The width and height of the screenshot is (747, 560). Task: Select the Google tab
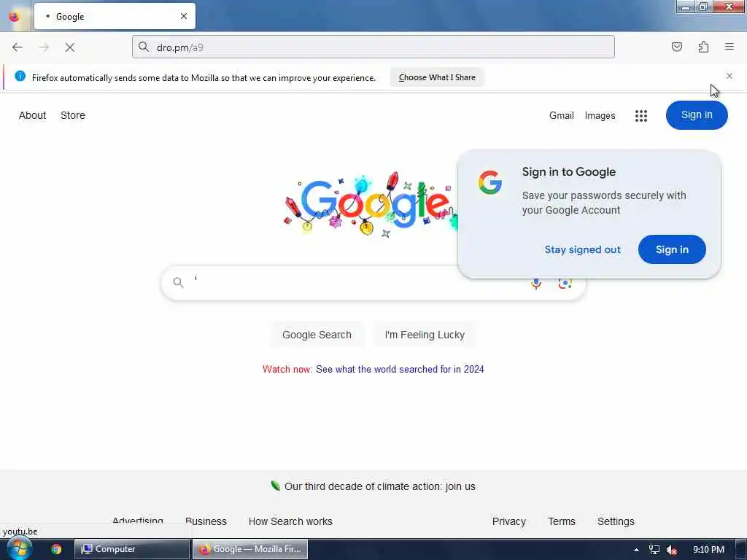click(x=115, y=16)
